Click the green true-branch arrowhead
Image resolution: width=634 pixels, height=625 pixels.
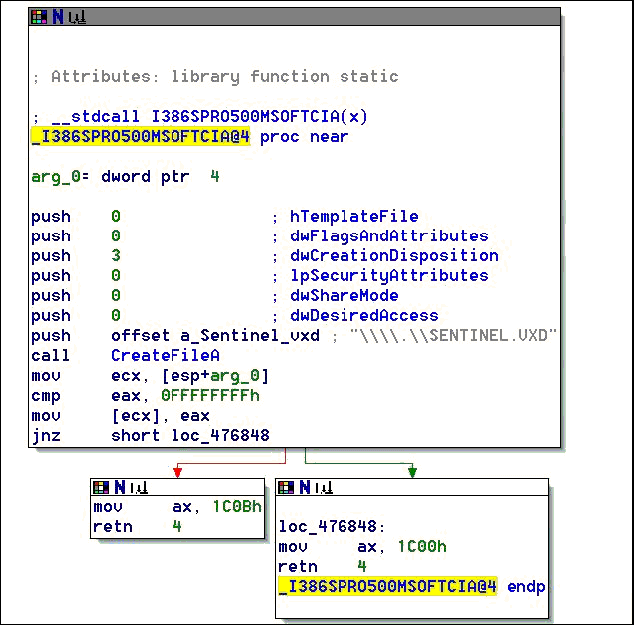coord(412,471)
